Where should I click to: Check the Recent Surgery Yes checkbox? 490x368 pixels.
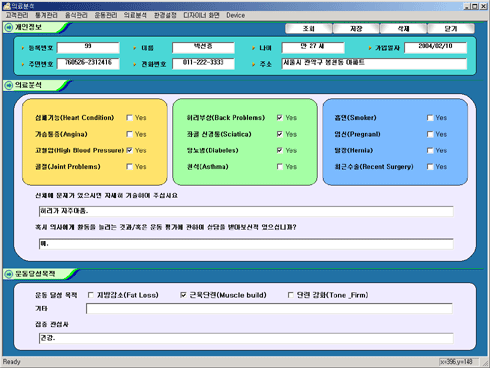click(430, 167)
